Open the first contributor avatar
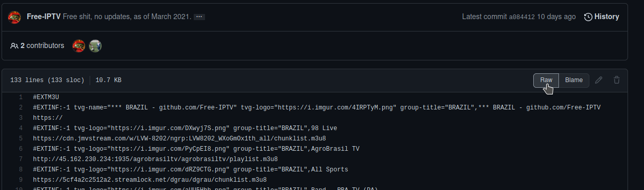The height and width of the screenshot is (190, 644). (79, 45)
